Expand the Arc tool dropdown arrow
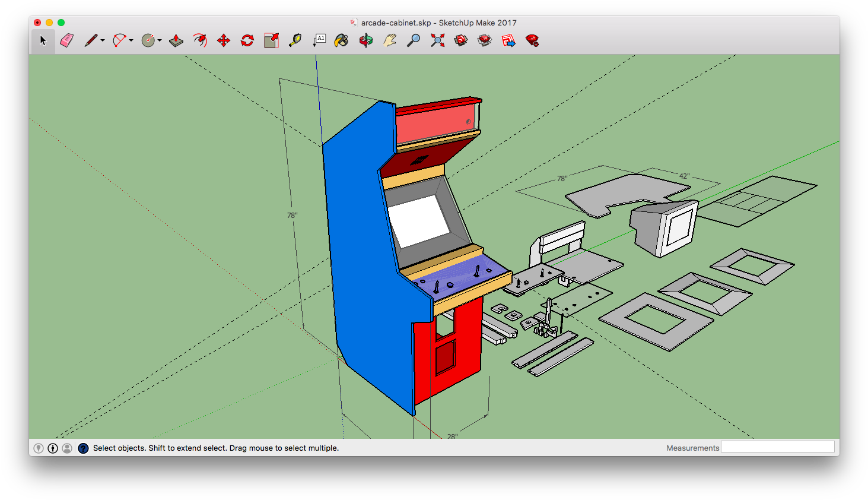Image resolution: width=868 pixels, height=500 pixels. pos(131,40)
